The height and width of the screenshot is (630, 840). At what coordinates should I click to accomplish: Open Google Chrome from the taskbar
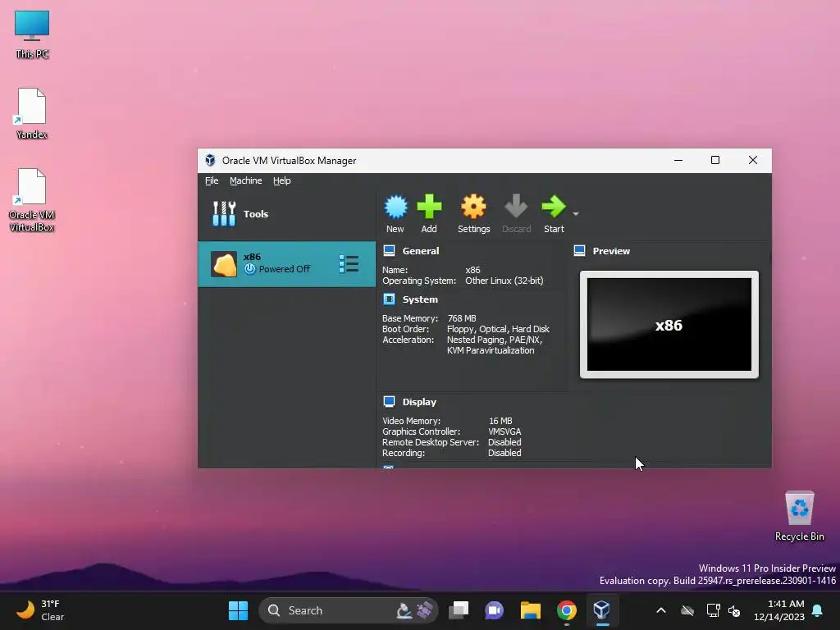566,610
